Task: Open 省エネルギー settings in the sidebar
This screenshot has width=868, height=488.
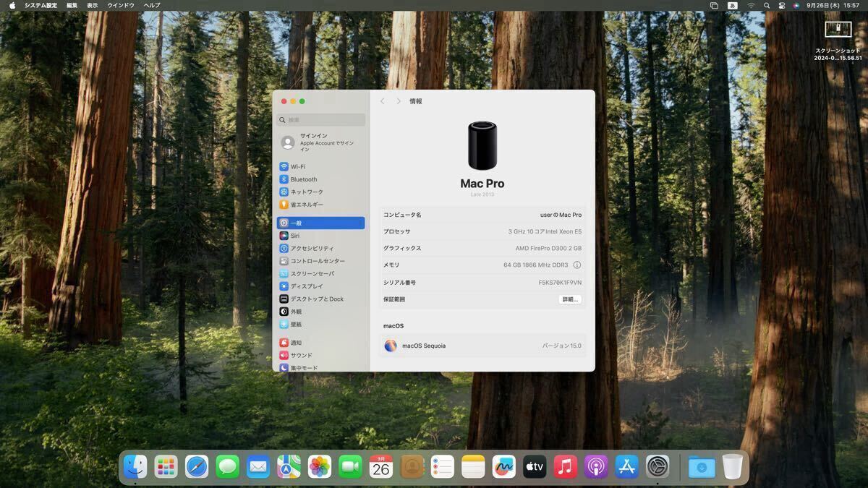Action: (x=320, y=205)
